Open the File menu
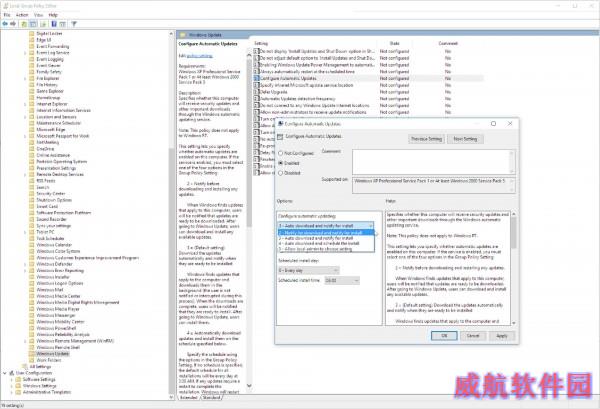 [x=7, y=15]
